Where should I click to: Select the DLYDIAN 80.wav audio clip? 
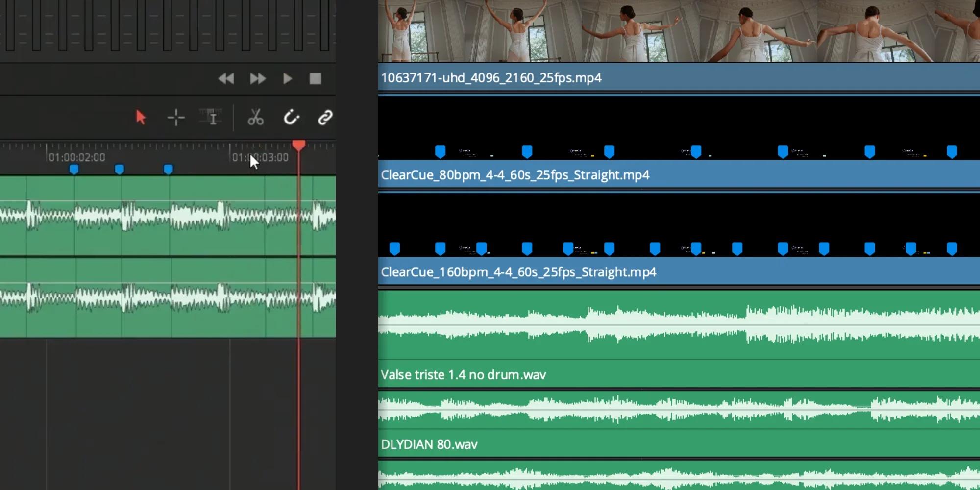click(x=679, y=424)
